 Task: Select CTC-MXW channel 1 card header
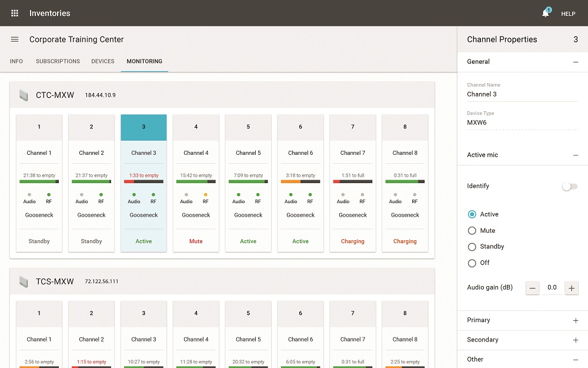tap(39, 127)
